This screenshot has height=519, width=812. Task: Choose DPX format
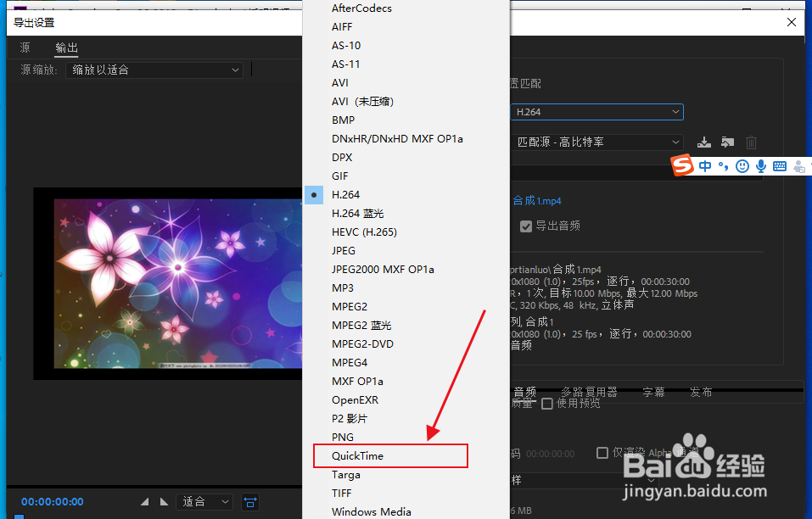(x=342, y=157)
